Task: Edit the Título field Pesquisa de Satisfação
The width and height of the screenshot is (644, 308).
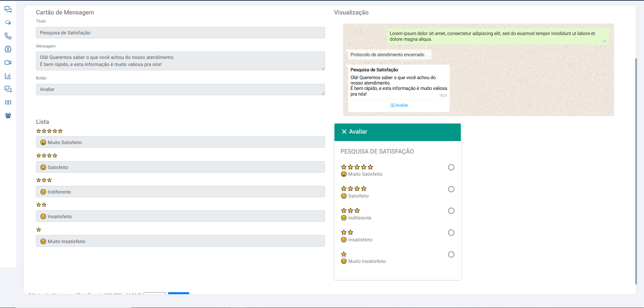Action: (180, 33)
